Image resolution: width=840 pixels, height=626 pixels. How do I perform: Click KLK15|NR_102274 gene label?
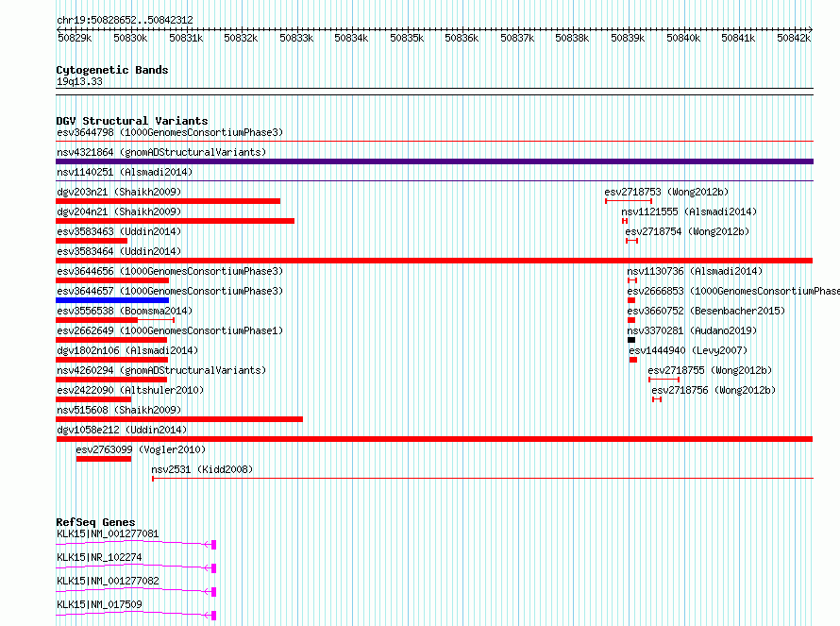[x=99, y=557]
